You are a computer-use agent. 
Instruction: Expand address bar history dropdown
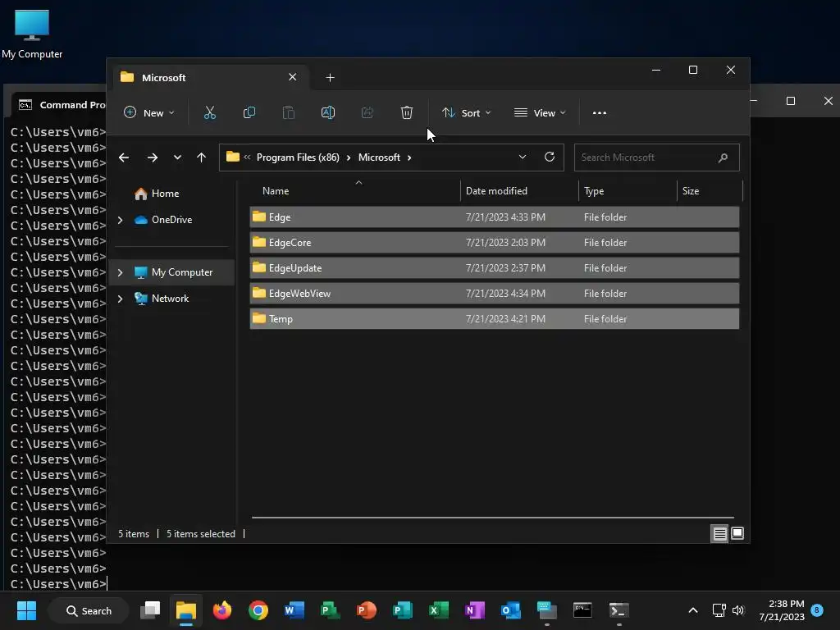coord(523,157)
